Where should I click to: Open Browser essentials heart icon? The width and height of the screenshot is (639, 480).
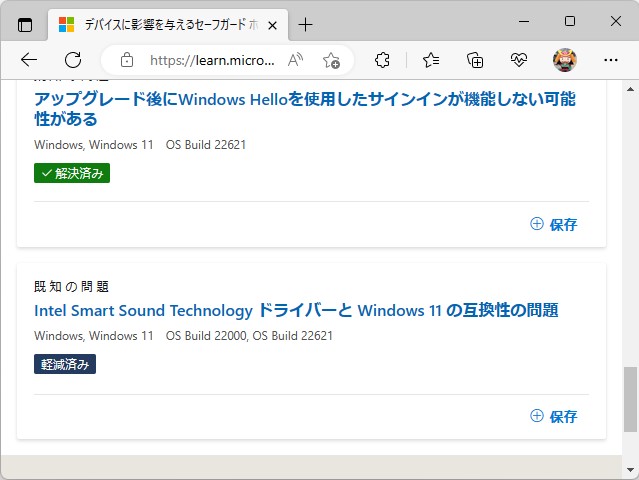519,60
